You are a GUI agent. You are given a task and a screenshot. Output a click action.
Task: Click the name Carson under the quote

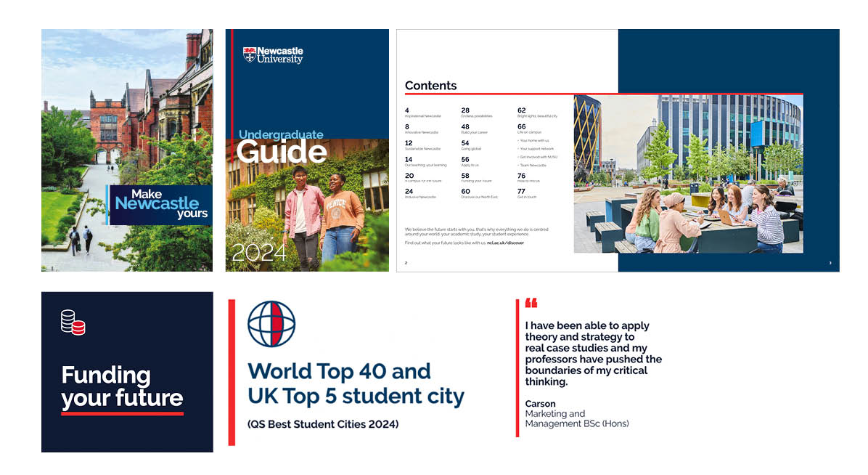[540, 404]
